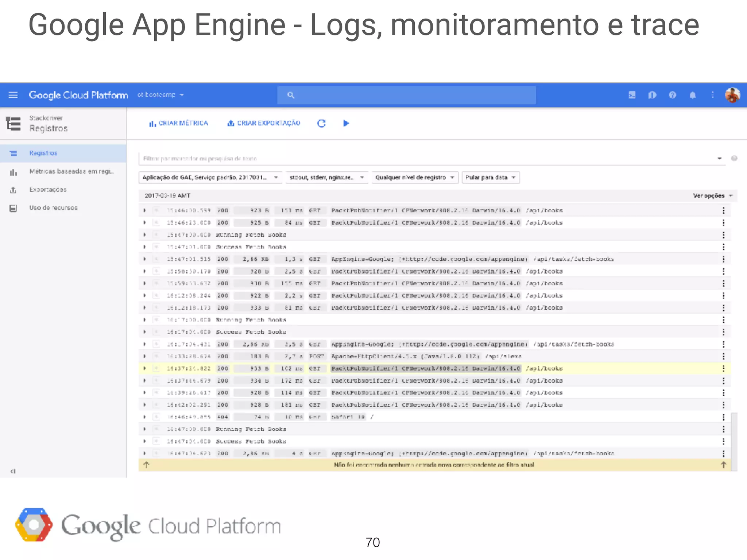
Task: Open Cloud Shell from the top bar
Action: (x=632, y=95)
